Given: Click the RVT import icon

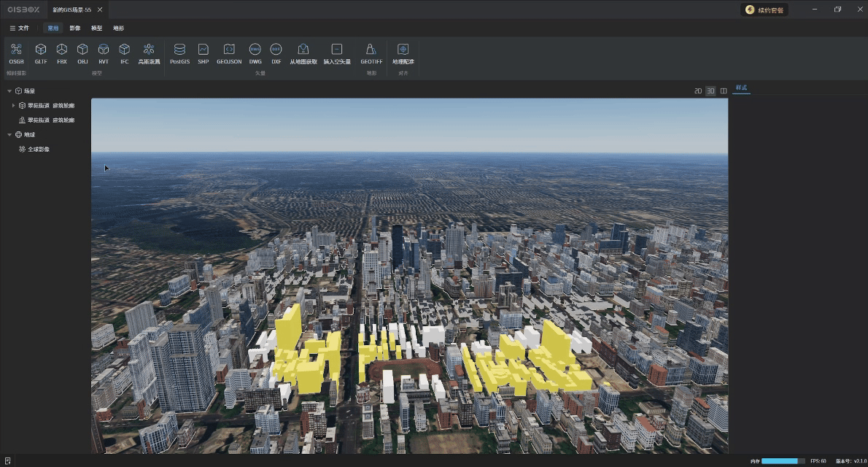Looking at the screenshot, I should point(104,50).
